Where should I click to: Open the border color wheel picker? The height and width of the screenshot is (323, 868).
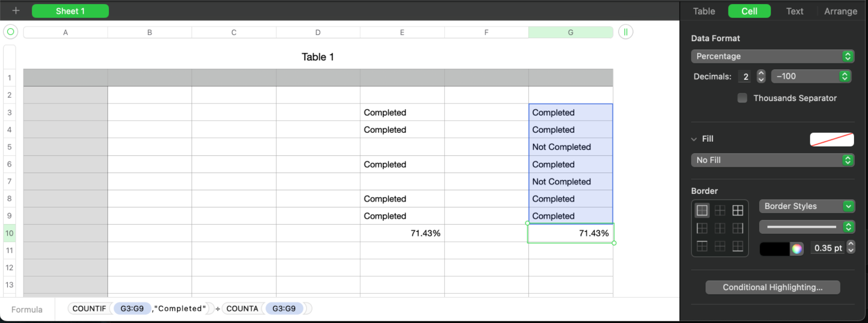point(797,249)
